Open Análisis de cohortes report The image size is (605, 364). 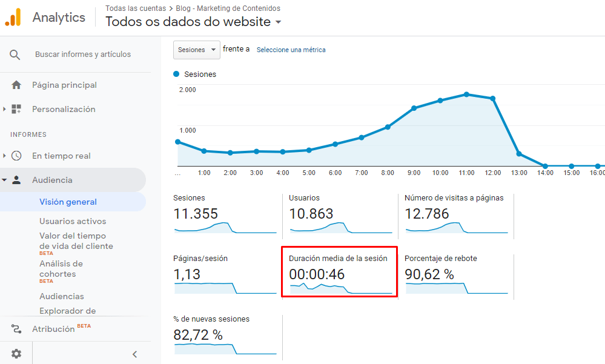click(x=61, y=269)
